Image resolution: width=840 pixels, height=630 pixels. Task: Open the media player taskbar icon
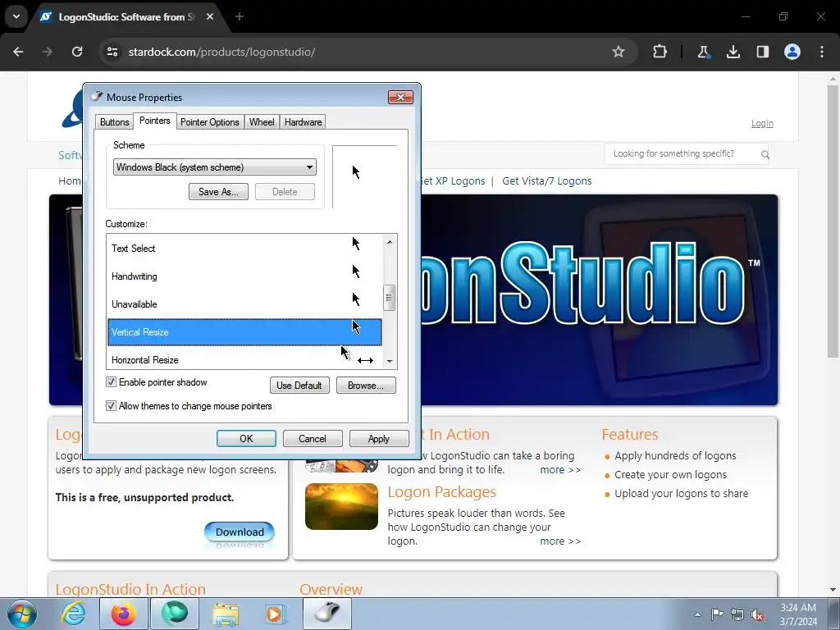(276, 614)
